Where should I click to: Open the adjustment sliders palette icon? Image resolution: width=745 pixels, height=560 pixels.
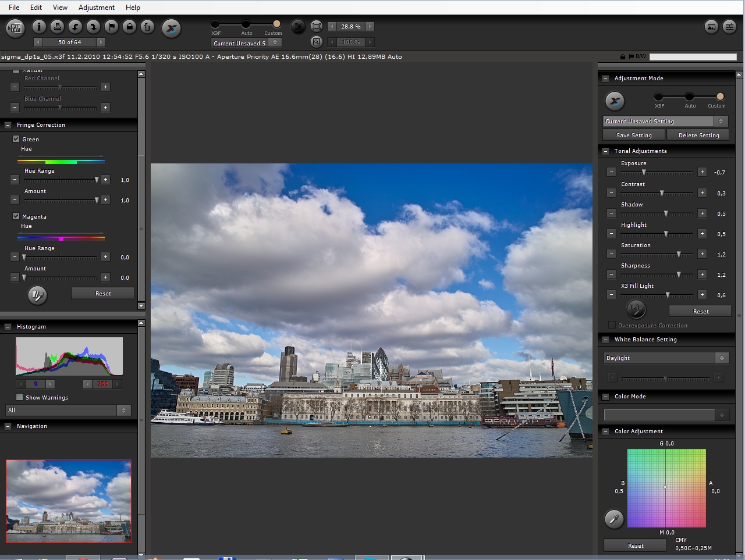coord(729,27)
